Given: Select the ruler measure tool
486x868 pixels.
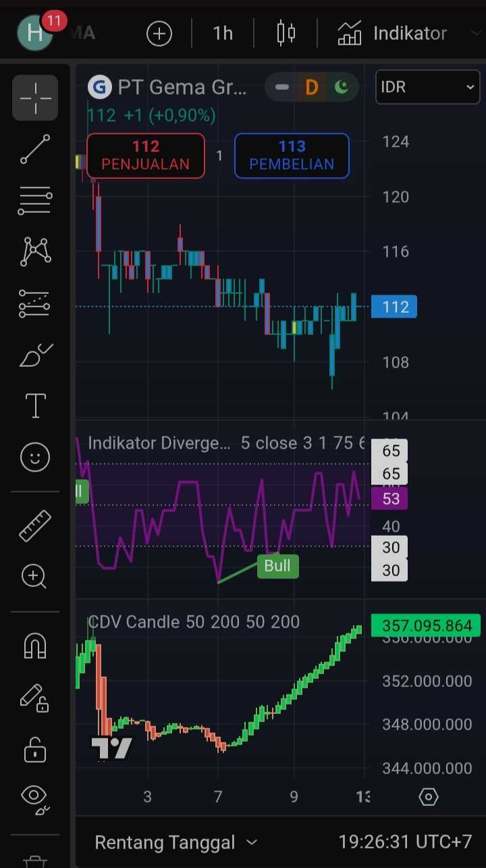Looking at the screenshot, I should pos(35,526).
